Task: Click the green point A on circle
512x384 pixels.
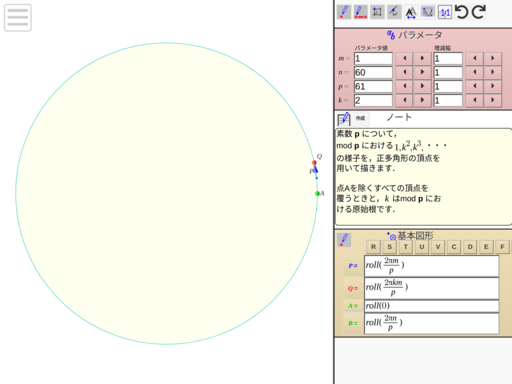Action: point(317,193)
